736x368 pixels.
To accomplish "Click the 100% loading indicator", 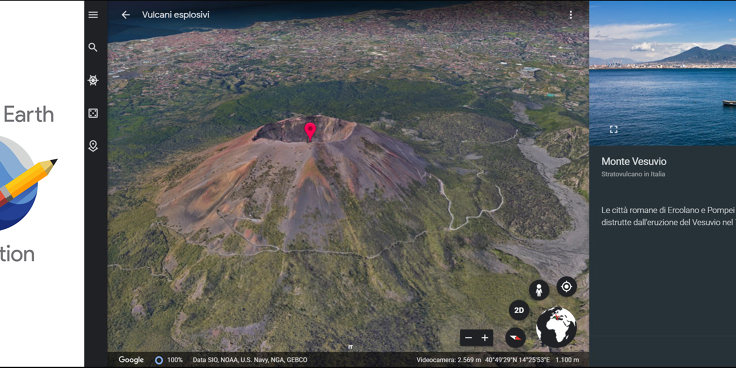I will 169,360.
